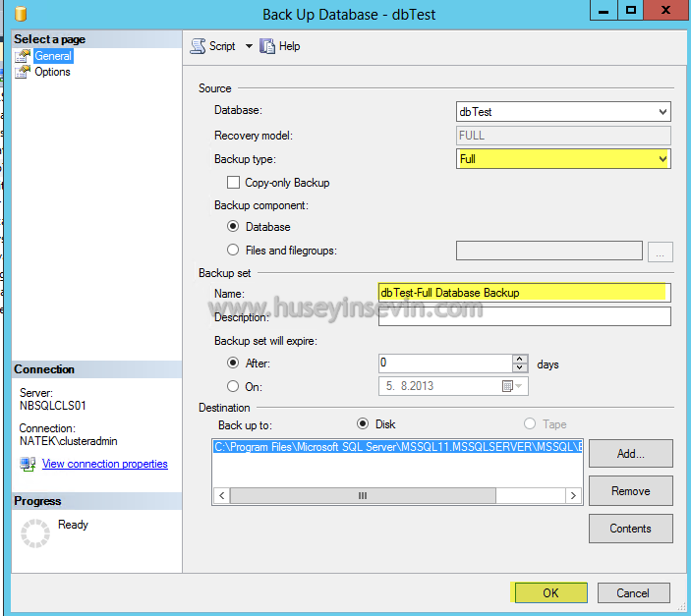
Task: Click the Cancel button
Action: pos(633,592)
